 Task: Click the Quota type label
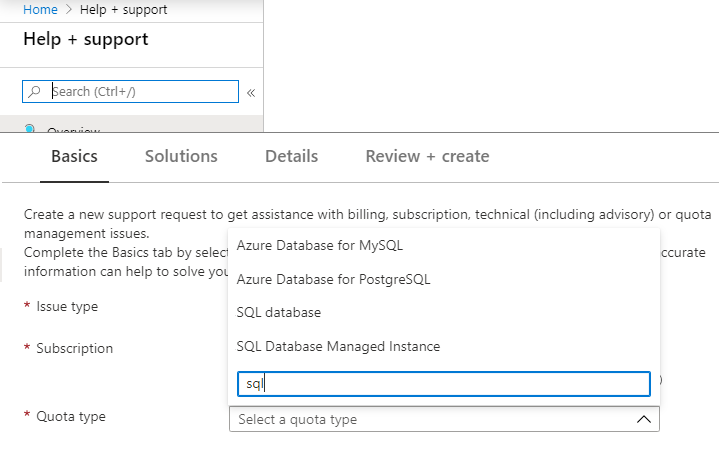click(71, 416)
